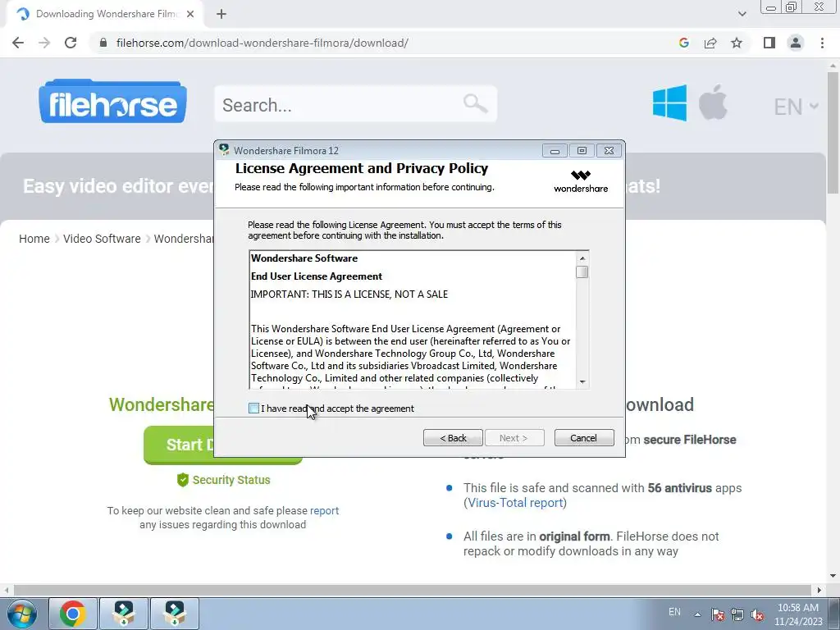Click the page vertical scrollbar thumb
840x630 pixels.
click(833, 132)
